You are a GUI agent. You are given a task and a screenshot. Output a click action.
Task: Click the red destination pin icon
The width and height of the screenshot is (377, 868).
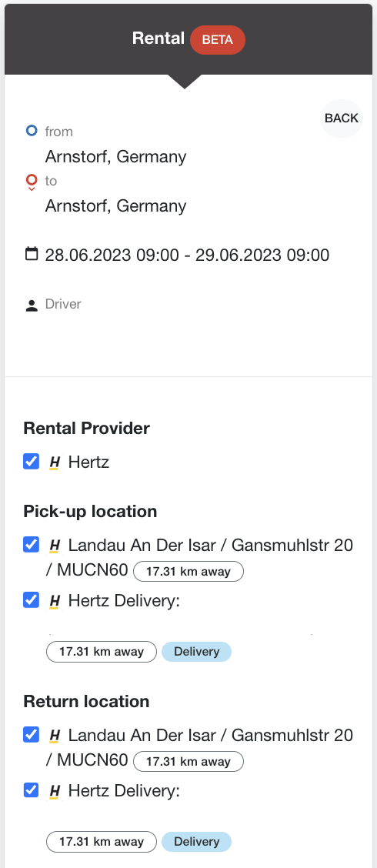click(x=32, y=182)
